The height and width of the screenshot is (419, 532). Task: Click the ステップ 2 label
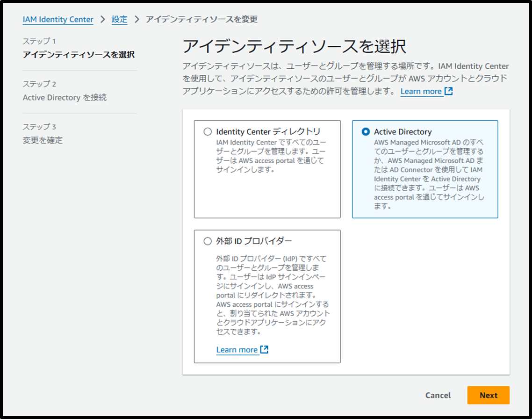click(x=39, y=84)
